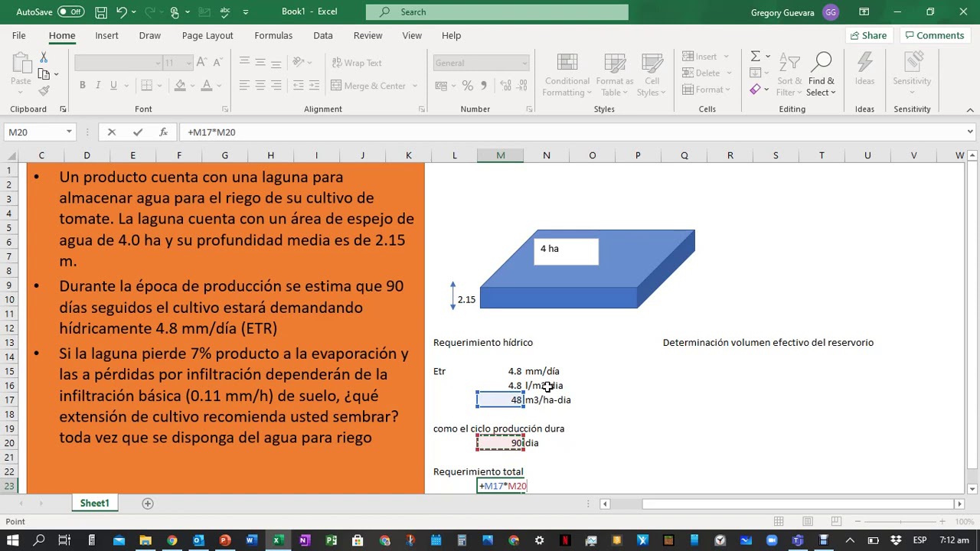Click the Share button
The width and height of the screenshot is (980, 551).
coord(868,35)
